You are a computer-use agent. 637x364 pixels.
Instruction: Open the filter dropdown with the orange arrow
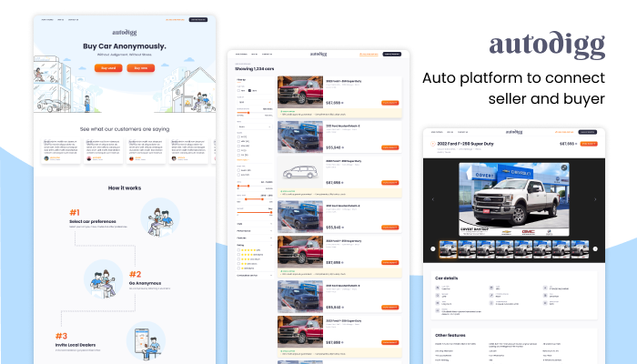click(255, 102)
